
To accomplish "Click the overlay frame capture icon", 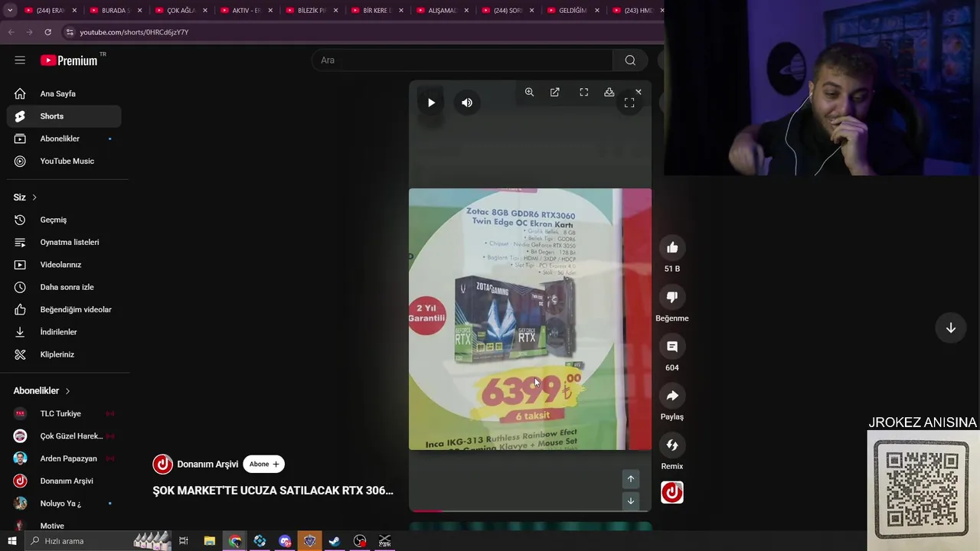I will [583, 92].
